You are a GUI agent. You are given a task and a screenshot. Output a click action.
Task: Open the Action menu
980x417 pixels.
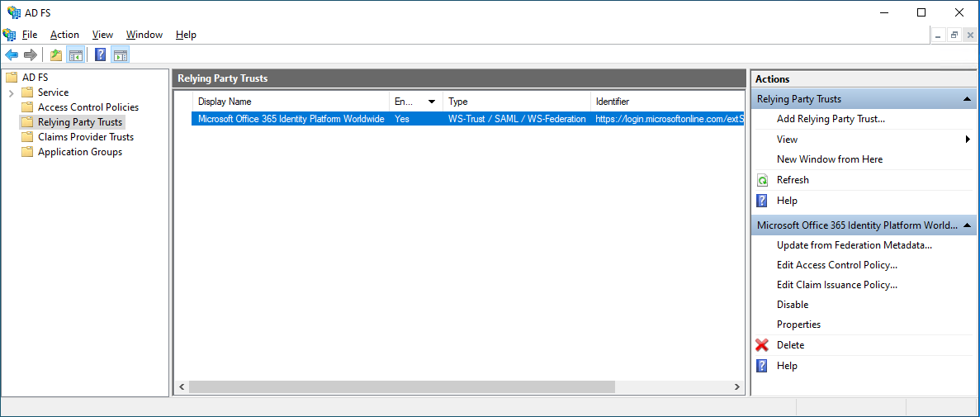pos(64,35)
